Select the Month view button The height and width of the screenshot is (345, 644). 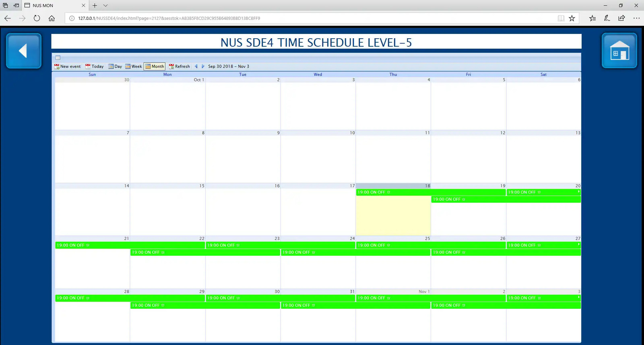[x=155, y=66]
